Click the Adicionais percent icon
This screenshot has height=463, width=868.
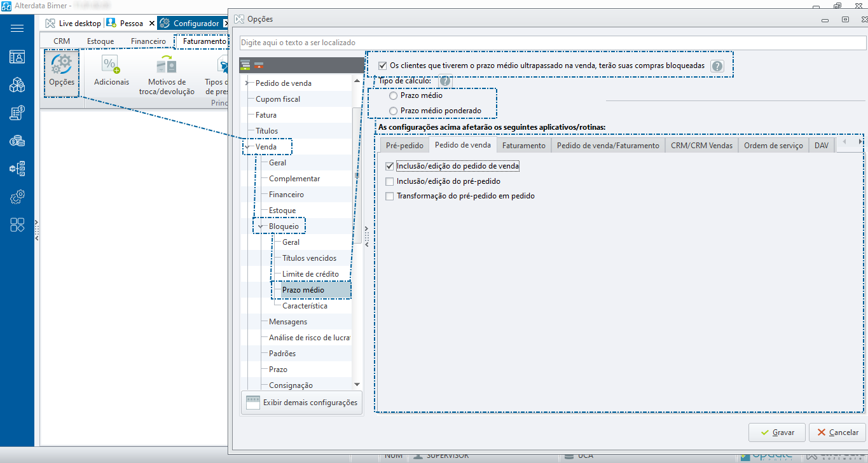[x=111, y=65]
